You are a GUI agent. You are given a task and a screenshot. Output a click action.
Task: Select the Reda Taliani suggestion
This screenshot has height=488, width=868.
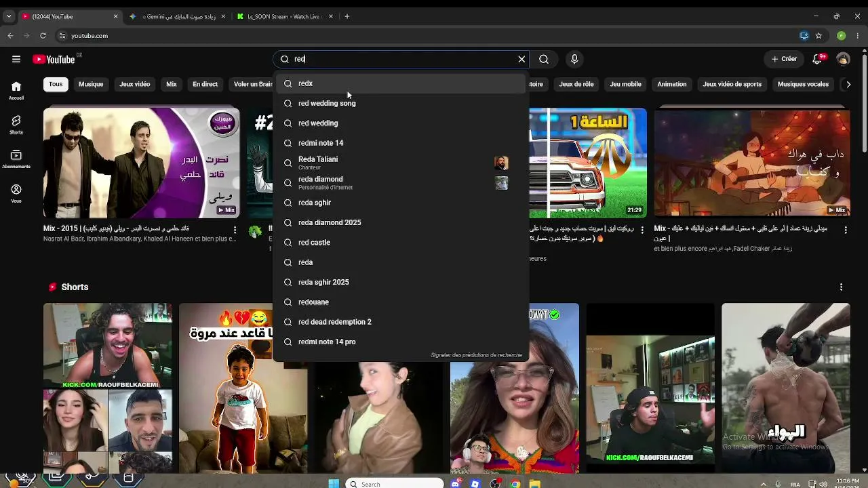point(401,163)
